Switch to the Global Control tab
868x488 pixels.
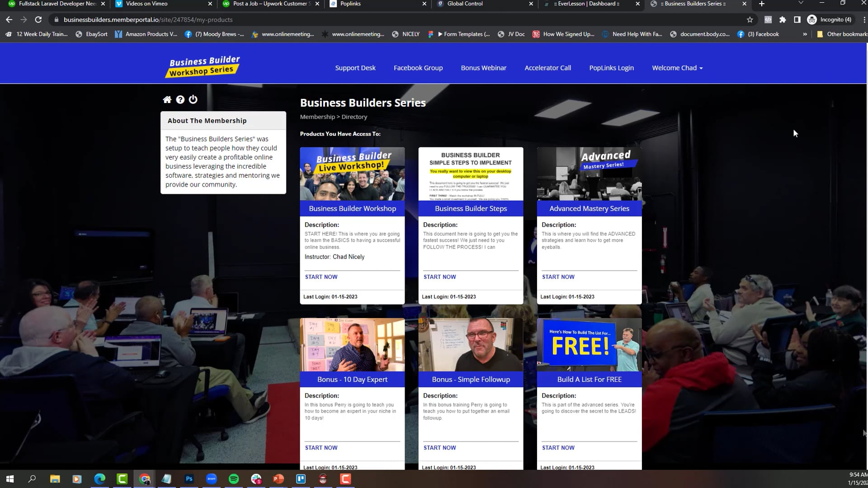point(484,4)
